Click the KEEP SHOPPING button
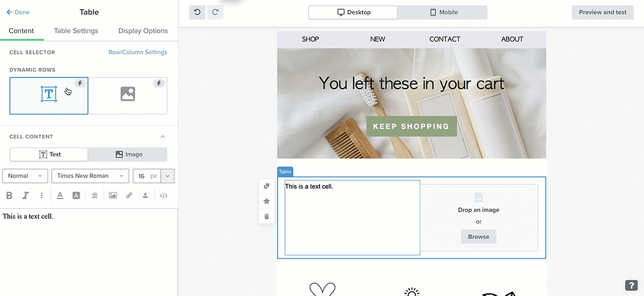 (411, 126)
